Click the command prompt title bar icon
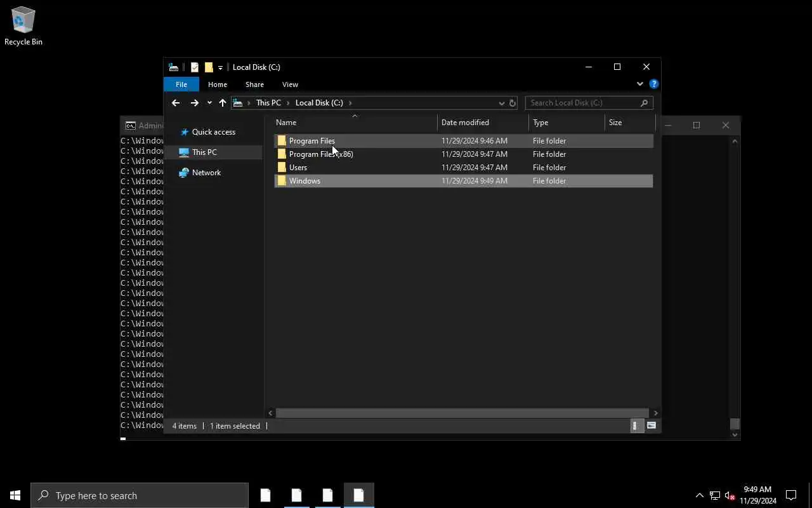This screenshot has width=812, height=508. click(130, 126)
